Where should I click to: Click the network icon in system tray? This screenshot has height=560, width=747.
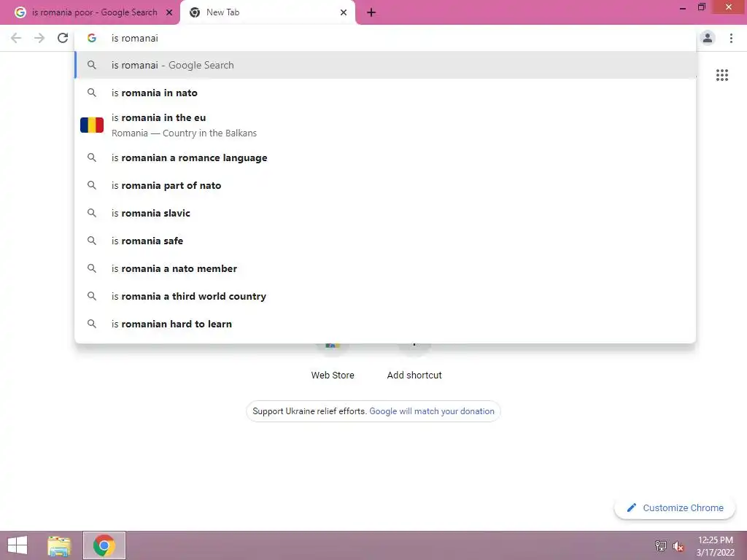point(660,546)
